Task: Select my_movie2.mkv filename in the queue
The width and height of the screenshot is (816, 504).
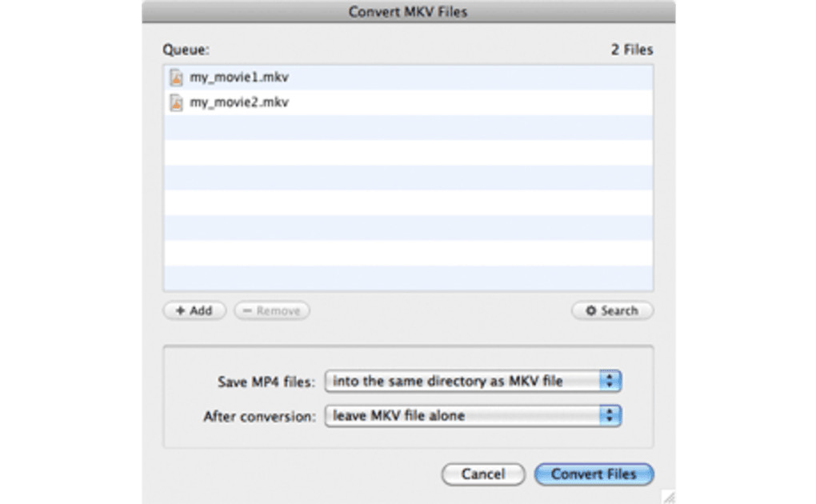Action: click(238, 102)
